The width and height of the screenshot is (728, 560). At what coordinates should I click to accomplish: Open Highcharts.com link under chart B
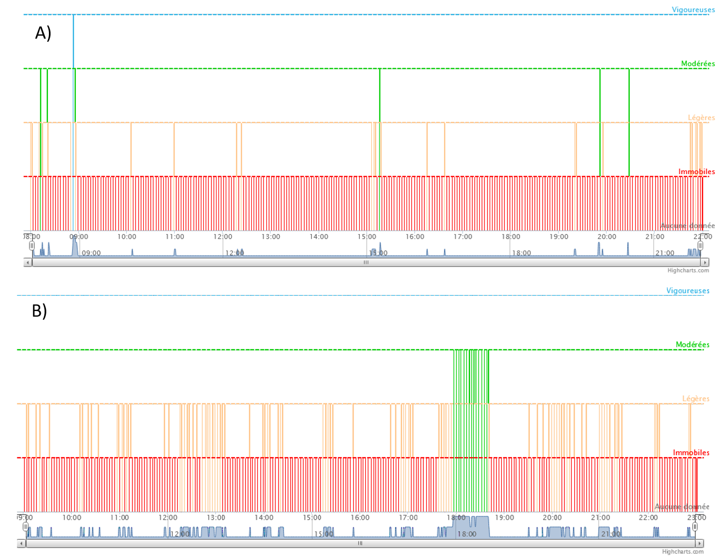(x=682, y=551)
